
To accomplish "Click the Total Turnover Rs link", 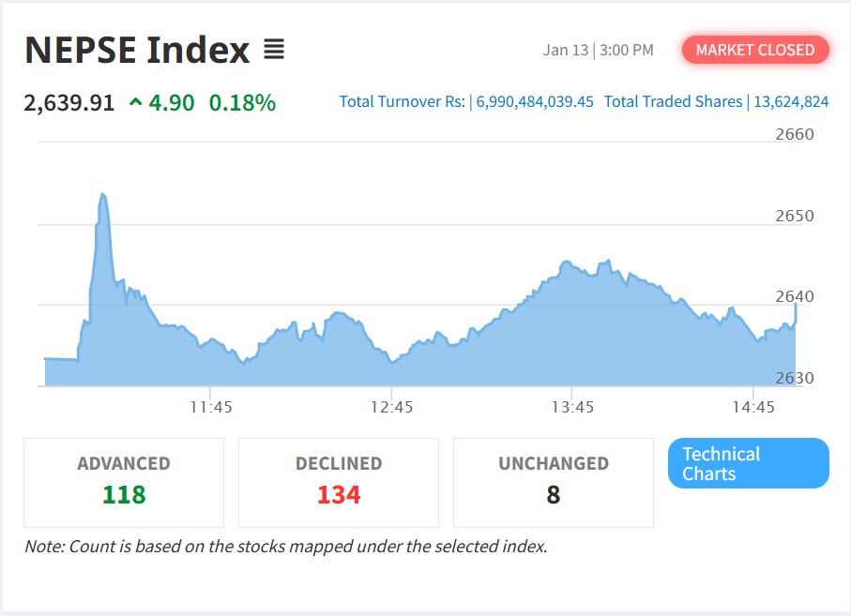I will coord(466,101).
